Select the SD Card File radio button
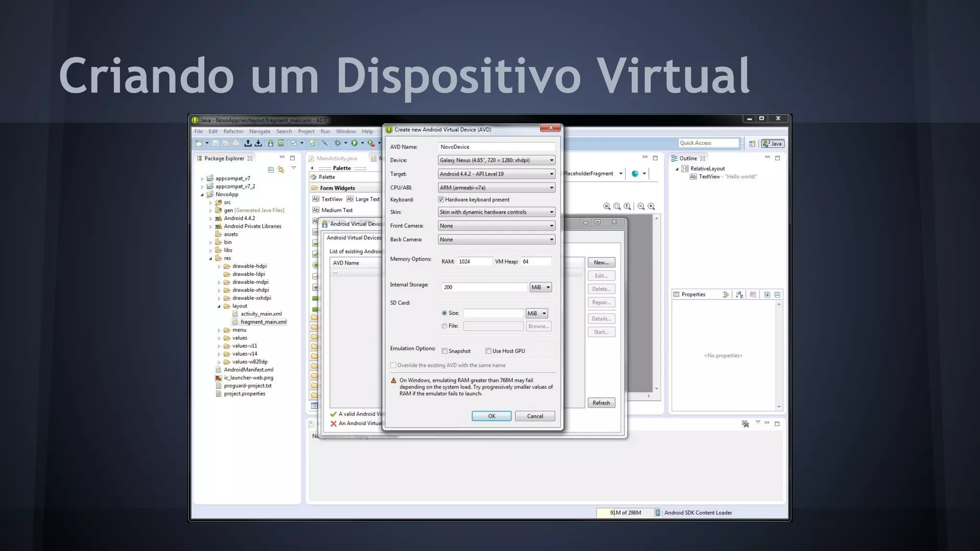This screenshot has width=980, height=551. click(445, 326)
